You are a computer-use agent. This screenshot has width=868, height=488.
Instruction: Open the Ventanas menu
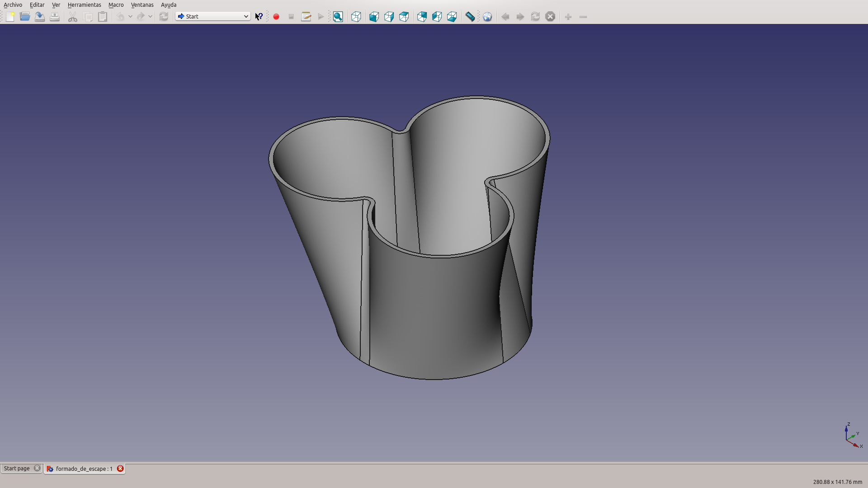pos(142,5)
